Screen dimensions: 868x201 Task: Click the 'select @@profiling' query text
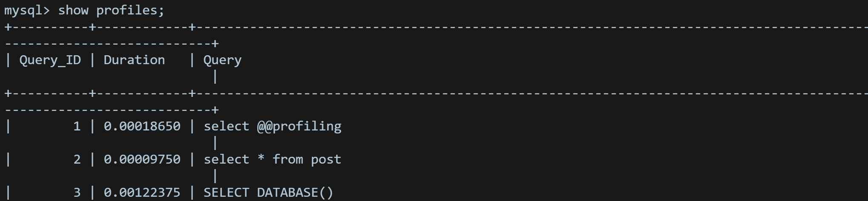click(273, 127)
